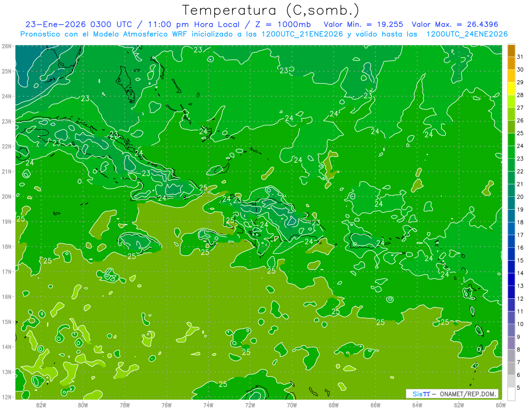Click the '5' value on the color scale

click(519, 388)
